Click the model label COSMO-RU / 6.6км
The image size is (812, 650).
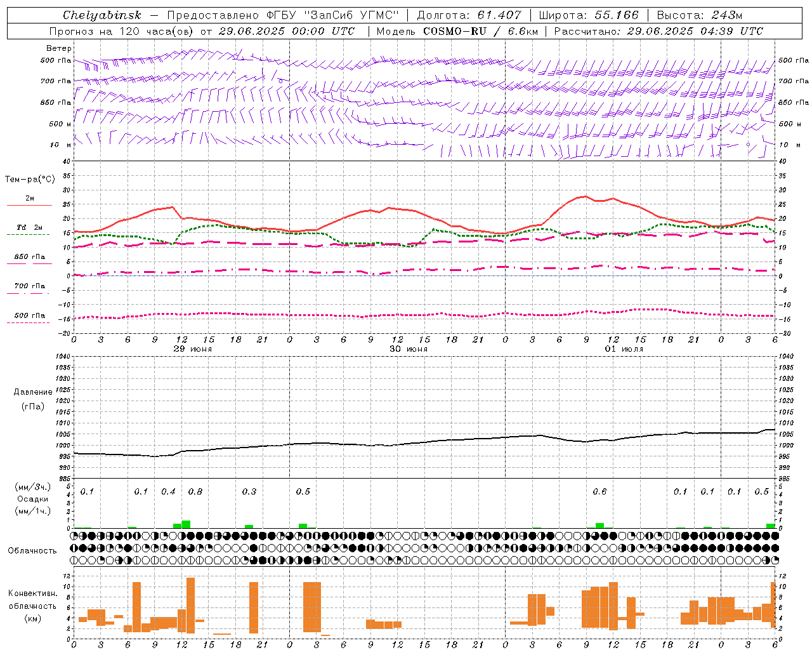(480, 31)
